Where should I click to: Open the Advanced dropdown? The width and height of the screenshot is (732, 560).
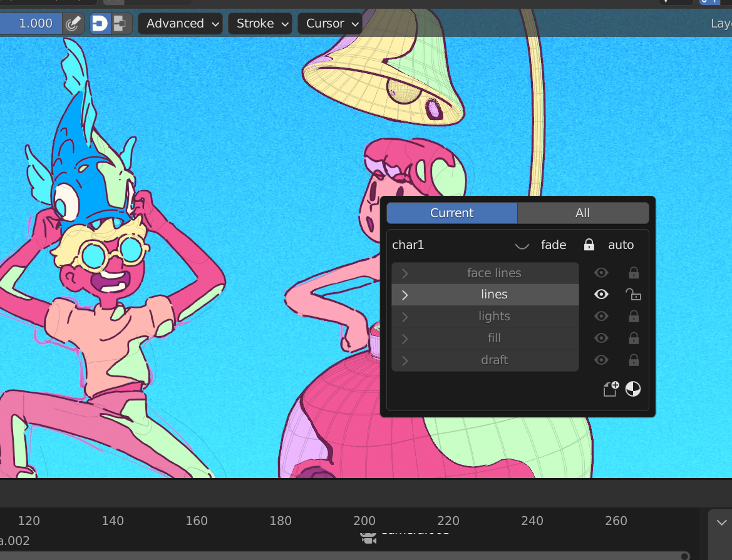[x=181, y=24]
